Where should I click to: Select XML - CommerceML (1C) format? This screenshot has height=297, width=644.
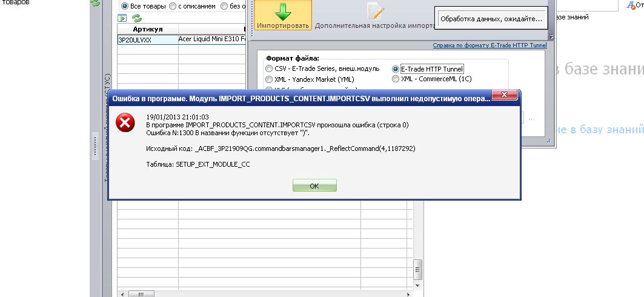(x=396, y=79)
